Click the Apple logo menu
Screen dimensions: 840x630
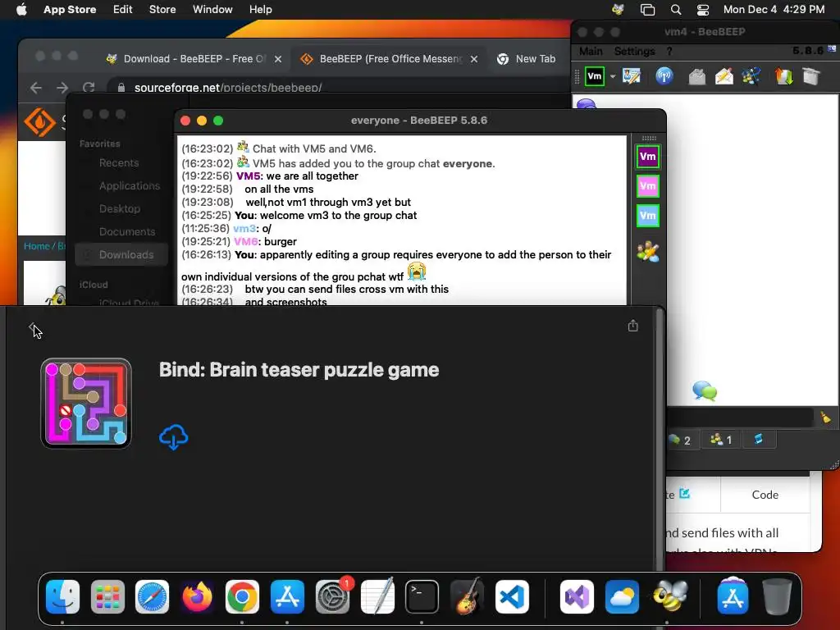pyautogui.click(x=21, y=10)
